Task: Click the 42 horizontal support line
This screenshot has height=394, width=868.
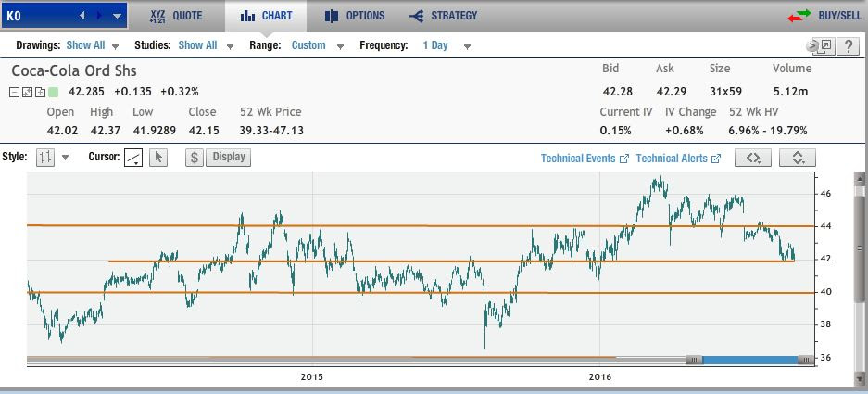Action: 451,261
